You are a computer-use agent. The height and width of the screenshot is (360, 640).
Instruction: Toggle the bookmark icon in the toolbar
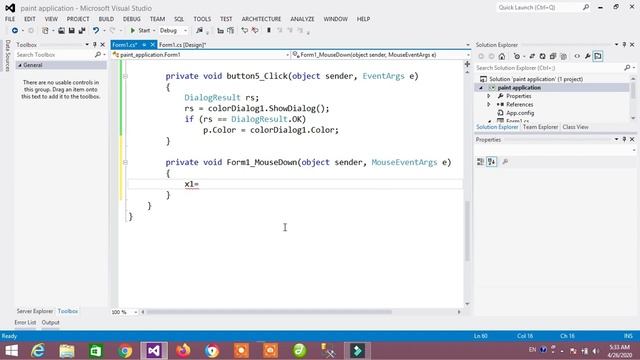click(x=269, y=31)
